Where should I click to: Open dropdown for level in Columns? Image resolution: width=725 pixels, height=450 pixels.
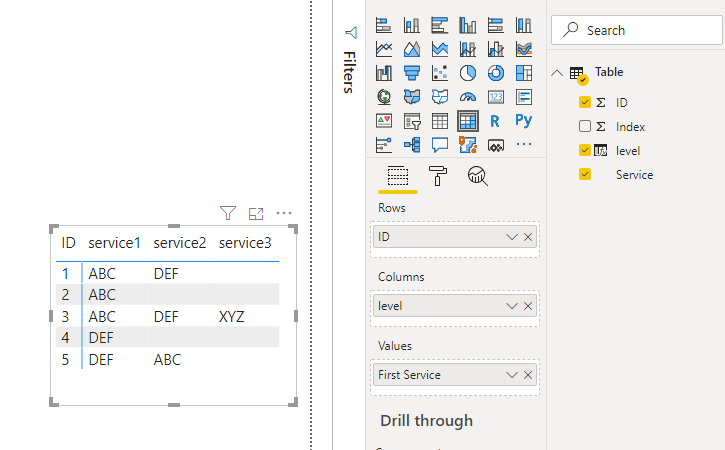(511, 306)
